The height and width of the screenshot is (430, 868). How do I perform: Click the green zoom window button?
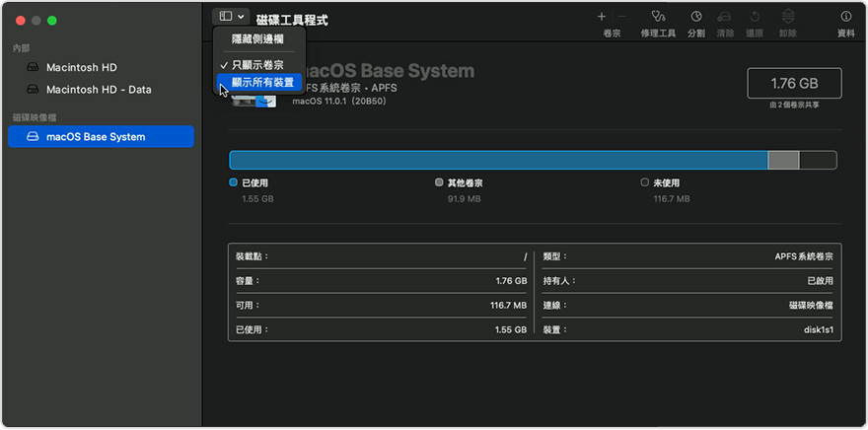pyautogui.click(x=52, y=21)
